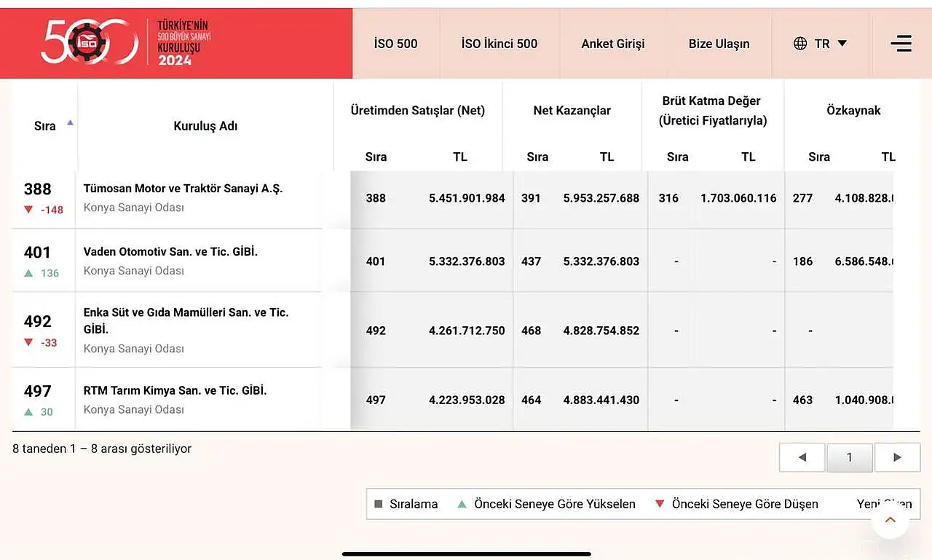Image resolution: width=932 pixels, height=560 pixels.
Task: Go to previous page arrow
Action: 802,457
